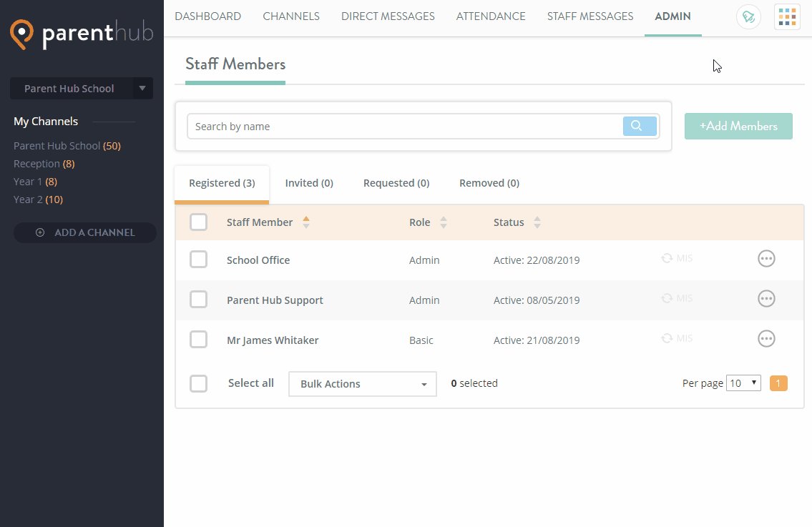Click the Basic role cell
The height and width of the screenshot is (527, 812).
click(421, 340)
